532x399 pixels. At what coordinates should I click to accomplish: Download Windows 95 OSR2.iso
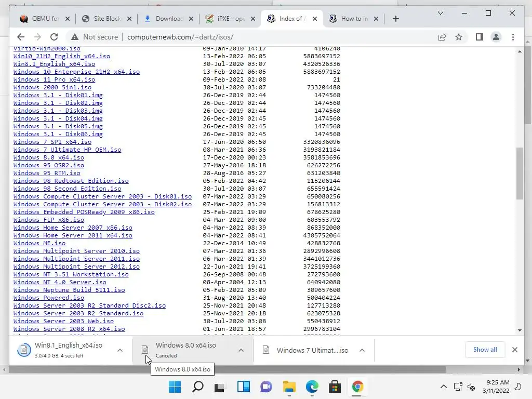(48, 165)
